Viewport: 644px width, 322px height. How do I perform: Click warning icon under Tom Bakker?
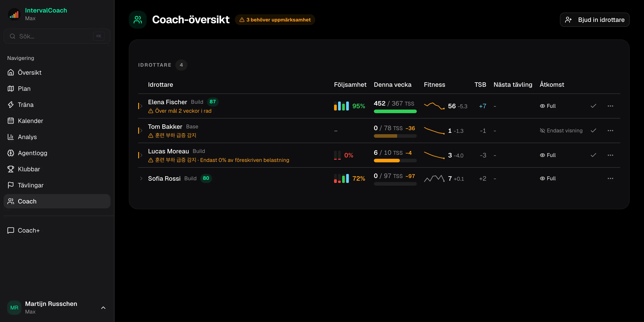coord(150,136)
